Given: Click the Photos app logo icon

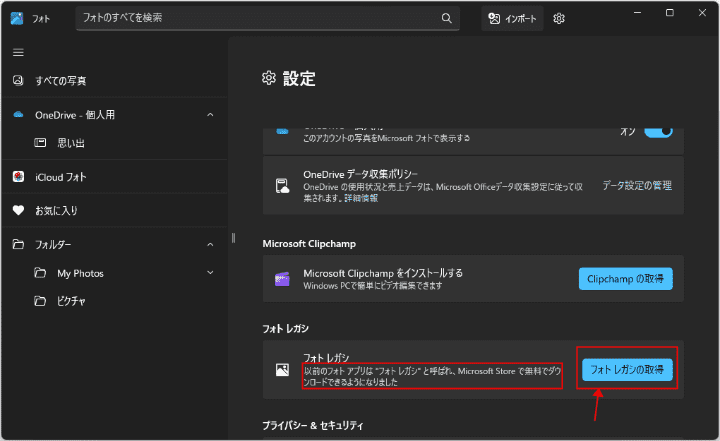Looking at the screenshot, I should [17, 18].
